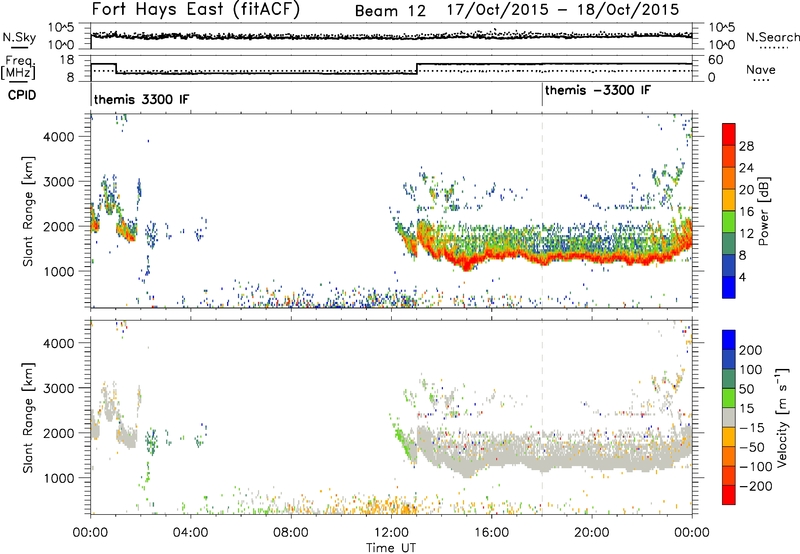Screen dimensions: 800x554
Task: Click the 04:00 time axis tick label
Action: click(x=190, y=533)
